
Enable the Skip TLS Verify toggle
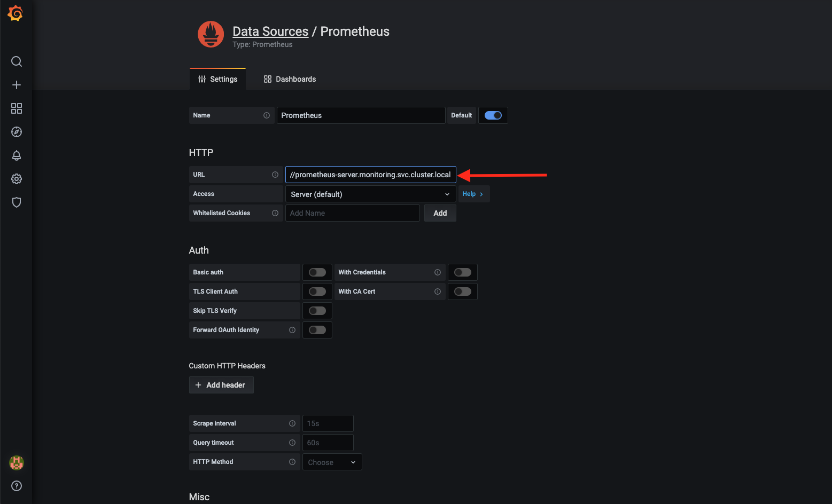(317, 311)
